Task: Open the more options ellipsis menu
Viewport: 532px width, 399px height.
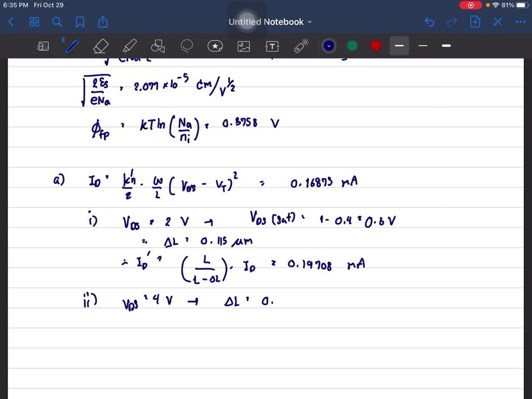Action: tap(521, 22)
